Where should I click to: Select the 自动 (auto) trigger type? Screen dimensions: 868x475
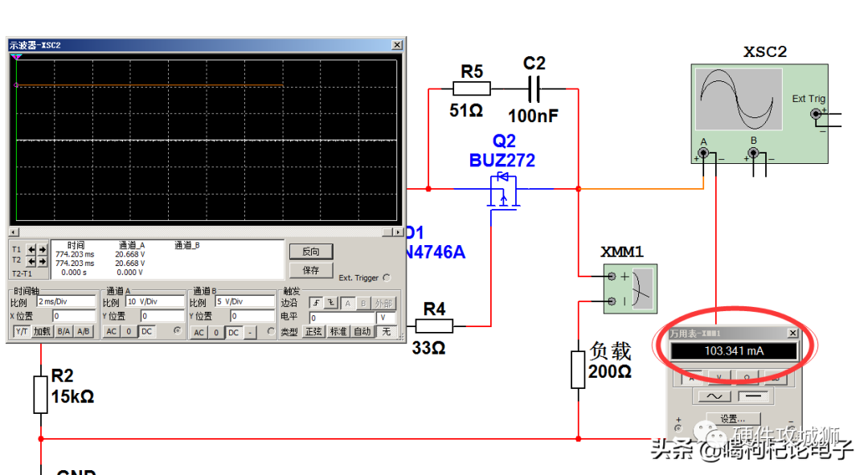point(363,331)
